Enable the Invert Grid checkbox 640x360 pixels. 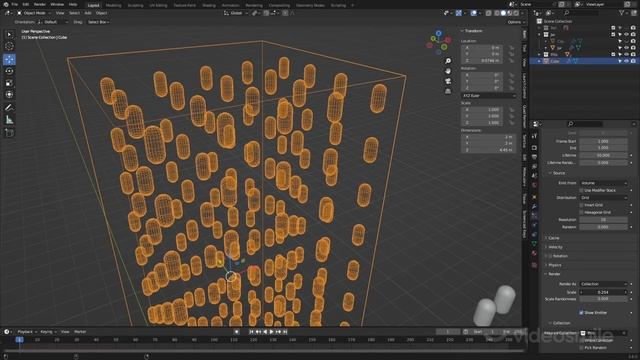(x=581, y=205)
